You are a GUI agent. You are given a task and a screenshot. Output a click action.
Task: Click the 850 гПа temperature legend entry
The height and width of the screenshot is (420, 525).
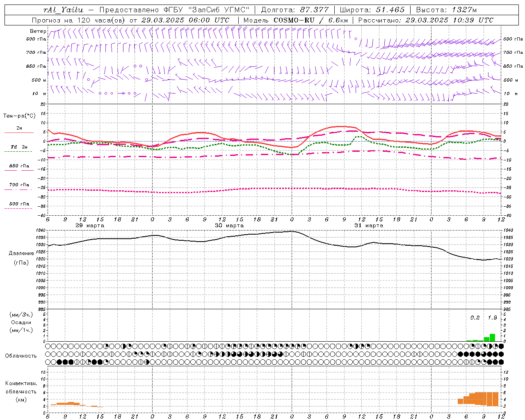(x=19, y=166)
